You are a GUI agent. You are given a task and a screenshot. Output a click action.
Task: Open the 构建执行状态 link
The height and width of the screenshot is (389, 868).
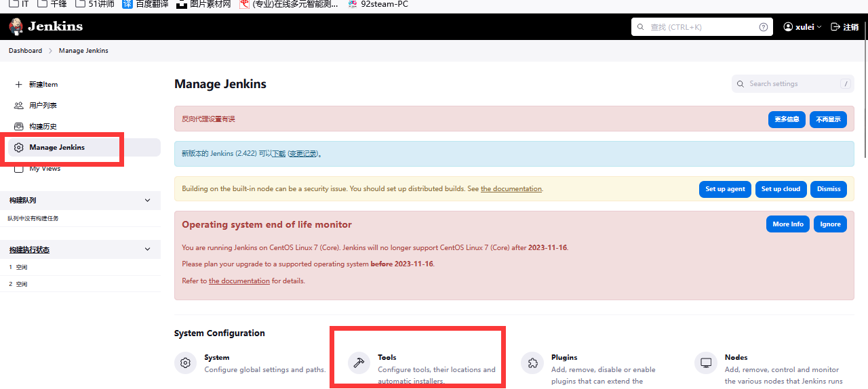click(x=29, y=250)
